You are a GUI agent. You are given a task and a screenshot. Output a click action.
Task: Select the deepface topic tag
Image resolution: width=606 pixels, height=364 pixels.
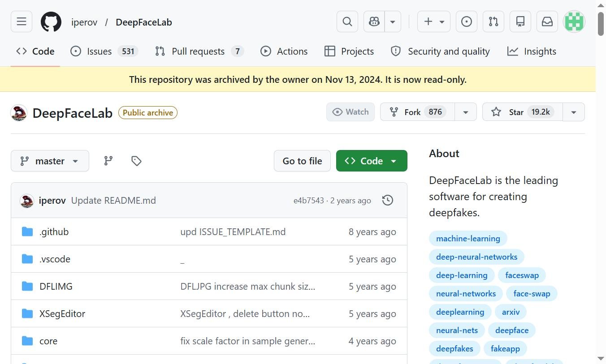[x=512, y=330]
